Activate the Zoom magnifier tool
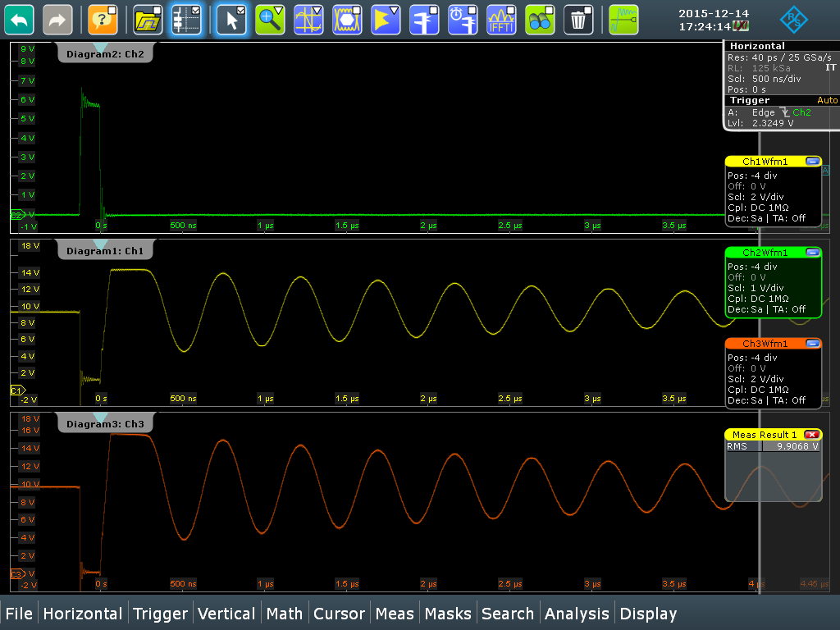 pos(270,20)
